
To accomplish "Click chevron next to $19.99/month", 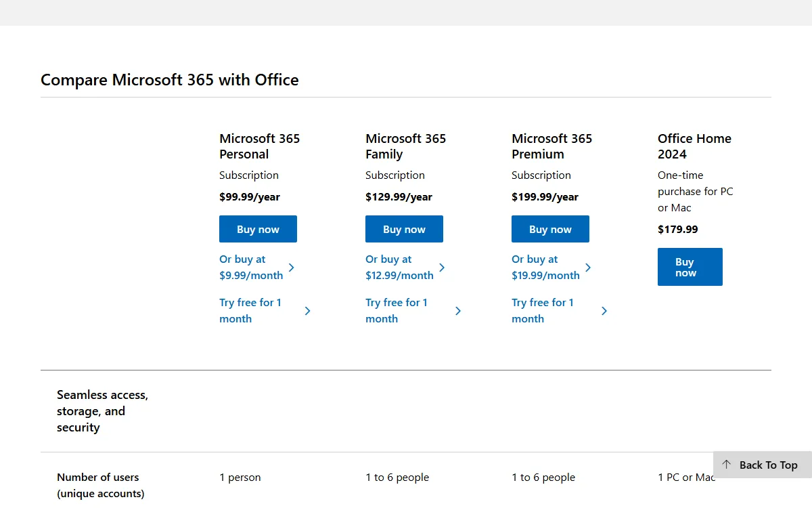I will (x=588, y=268).
